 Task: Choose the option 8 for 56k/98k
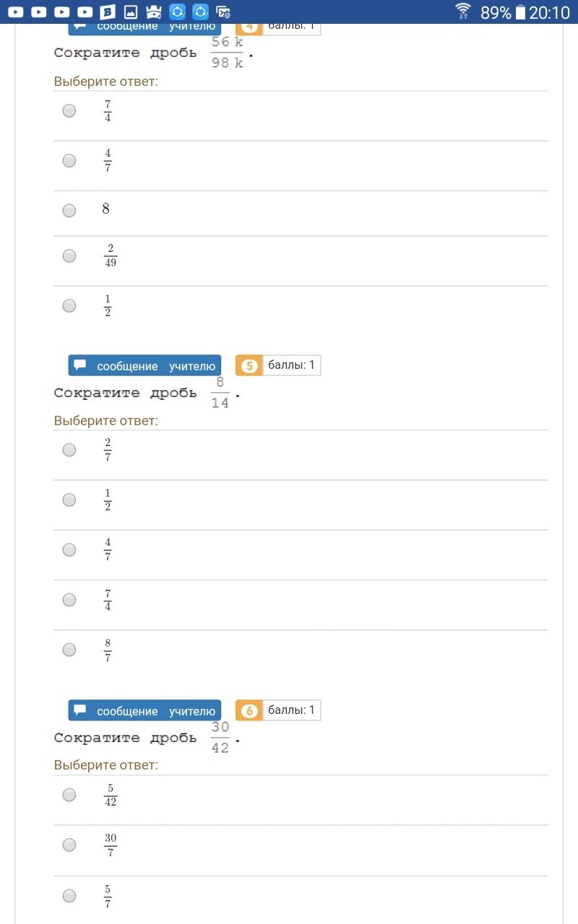pos(69,211)
